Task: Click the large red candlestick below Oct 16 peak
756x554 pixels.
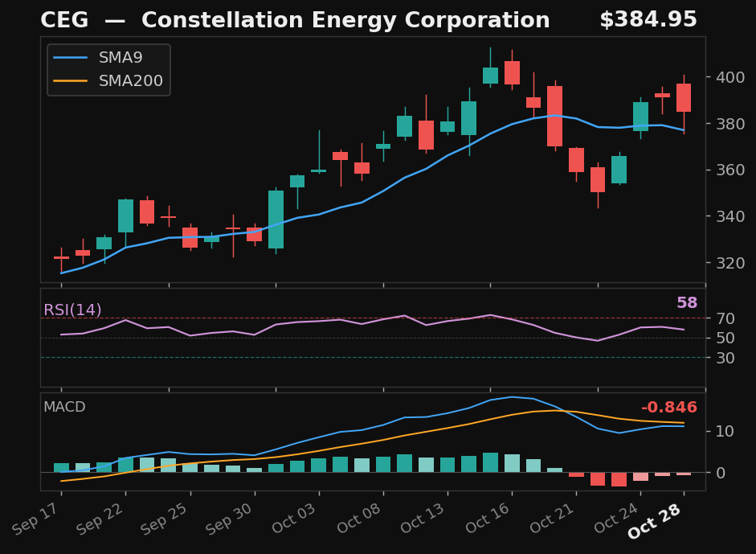Action: coord(554,117)
